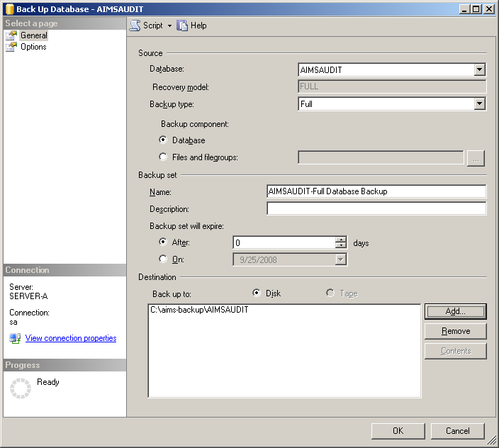Image resolution: width=499 pixels, height=448 pixels.
Task: Click the backup set Description field
Action: [376, 208]
